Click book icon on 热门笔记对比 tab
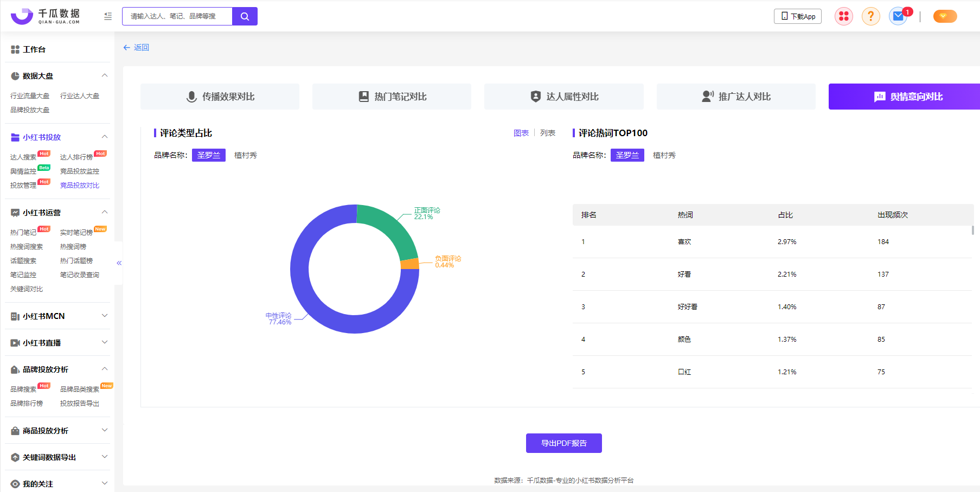This screenshot has height=492, width=980. pos(364,97)
